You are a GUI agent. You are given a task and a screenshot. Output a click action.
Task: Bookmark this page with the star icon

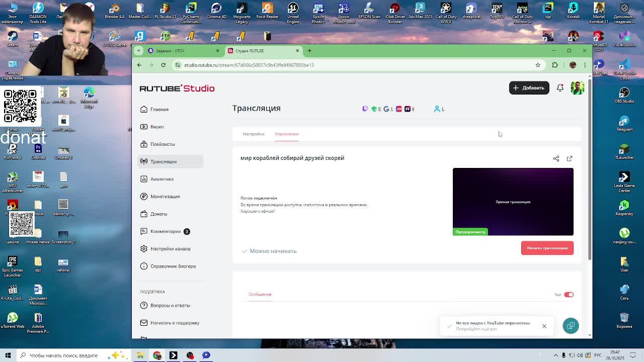538,65
